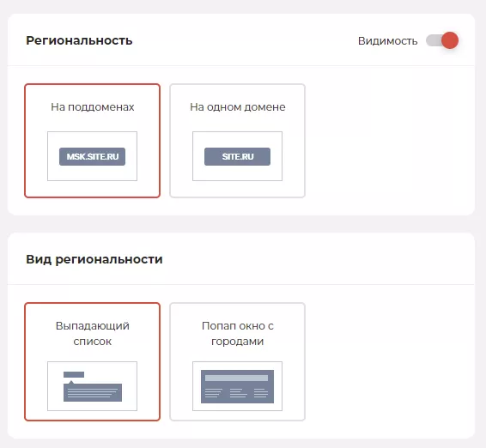Toggle the Видимость switch

(442, 40)
